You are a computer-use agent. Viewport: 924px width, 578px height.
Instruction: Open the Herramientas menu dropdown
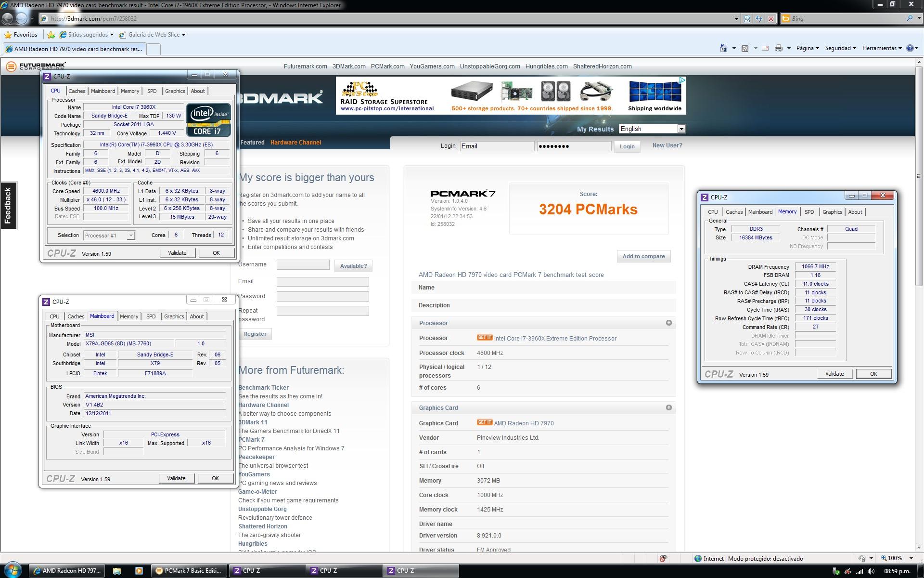(x=882, y=48)
